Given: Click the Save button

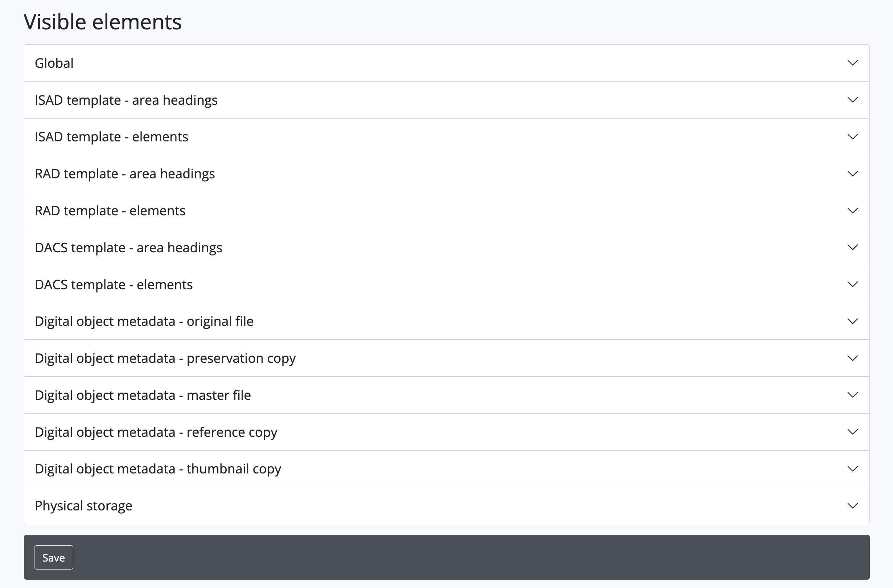Looking at the screenshot, I should [x=53, y=557].
